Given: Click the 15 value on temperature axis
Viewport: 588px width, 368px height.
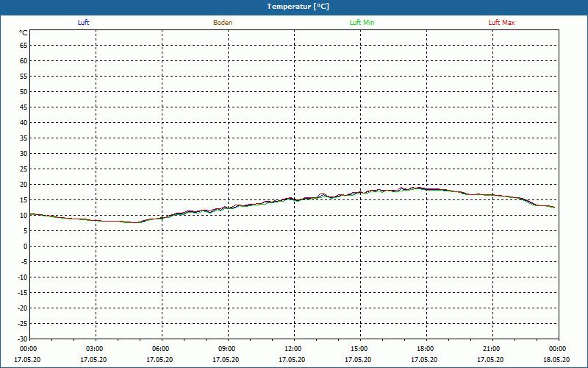Looking at the screenshot, I should (x=24, y=200).
